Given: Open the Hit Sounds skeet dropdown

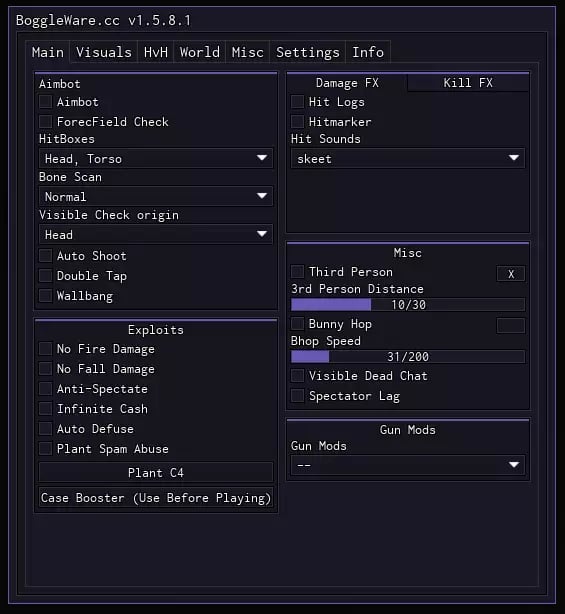Looking at the screenshot, I should [x=408, y=159].
